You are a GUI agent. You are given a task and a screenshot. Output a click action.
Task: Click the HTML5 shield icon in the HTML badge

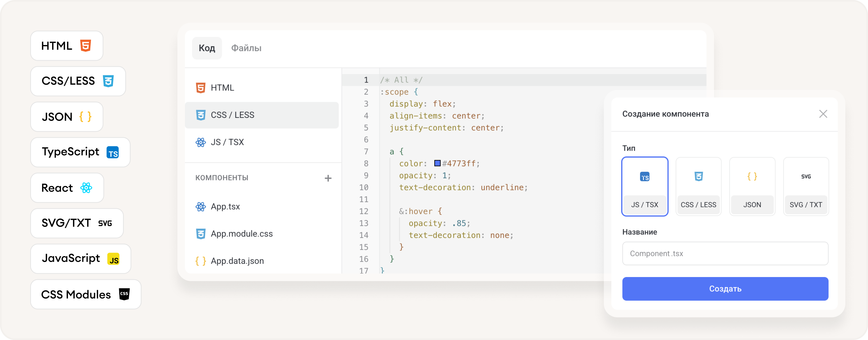[x=86, y=46]
